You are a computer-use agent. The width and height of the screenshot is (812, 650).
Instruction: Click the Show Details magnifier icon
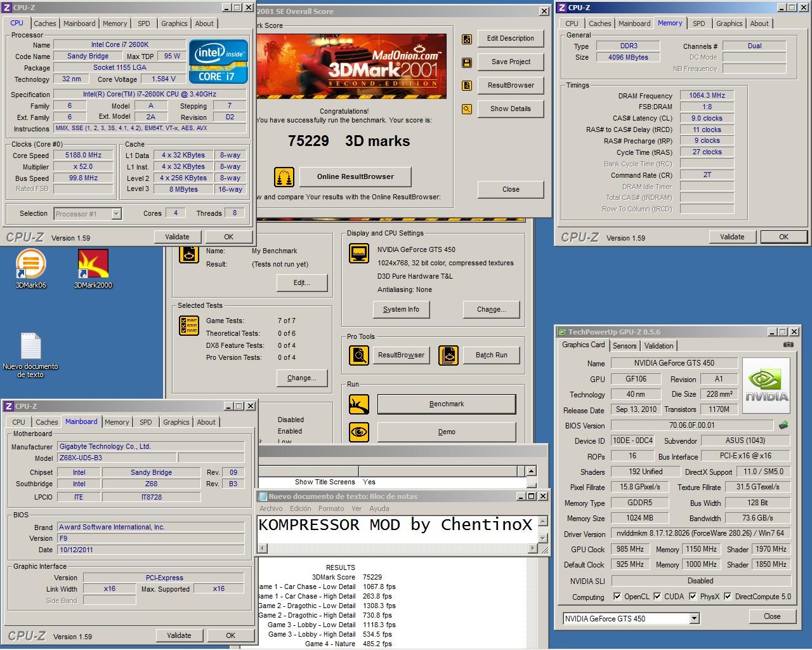click(467, 109)
